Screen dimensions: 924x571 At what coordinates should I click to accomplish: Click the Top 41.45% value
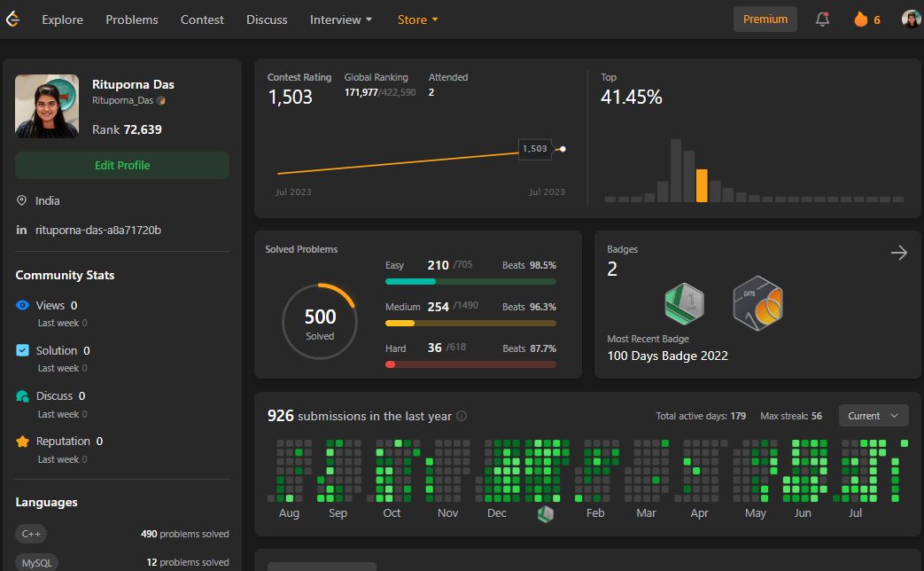[631, 97]
